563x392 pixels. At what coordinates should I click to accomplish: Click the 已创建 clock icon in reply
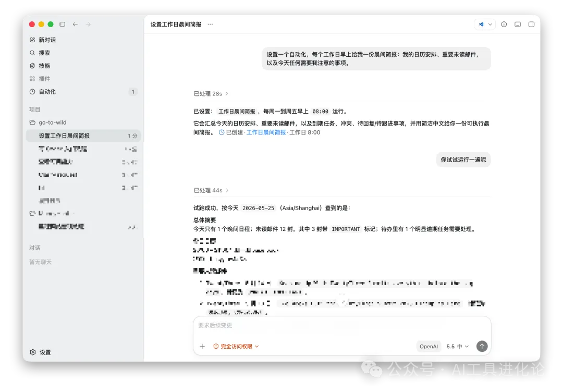click(x=222, y=132)
